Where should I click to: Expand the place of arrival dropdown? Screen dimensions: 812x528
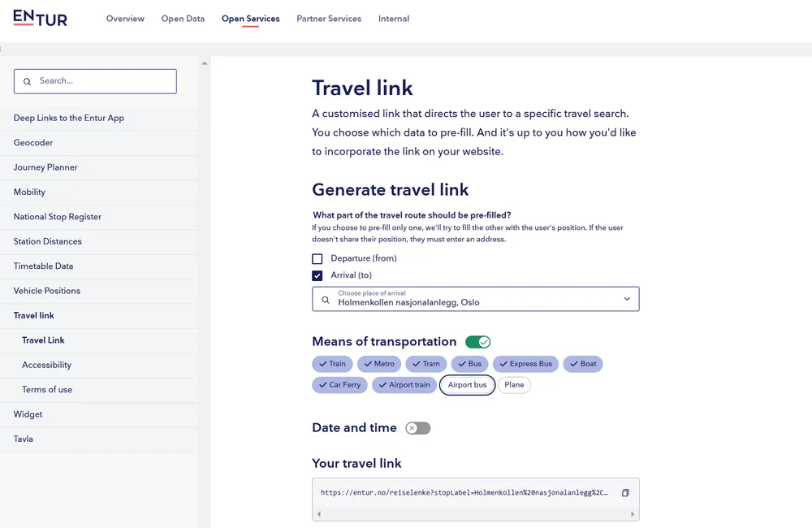627,299
